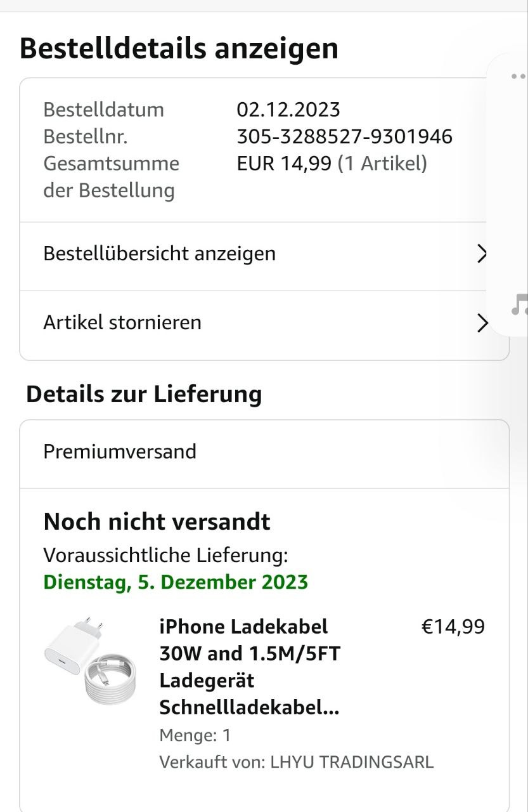Tap the more-options dots on the side panel
Image resolution: width=528 pixels, height=812 pixels.
(518, 77)
